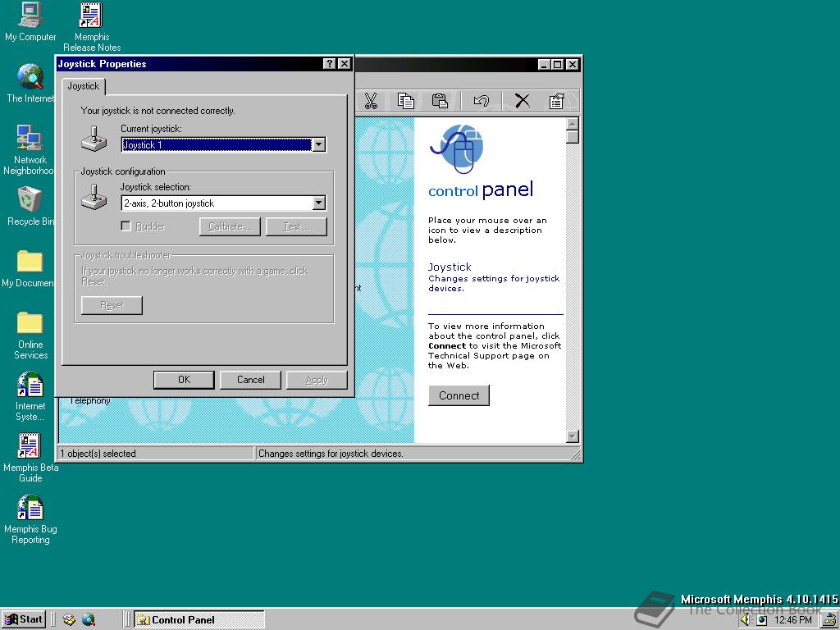Click Delete X icon in Control Panel toolbar
Image resolution: width=840 pixels, height=630 pixels.
click(x=523, y=101)
